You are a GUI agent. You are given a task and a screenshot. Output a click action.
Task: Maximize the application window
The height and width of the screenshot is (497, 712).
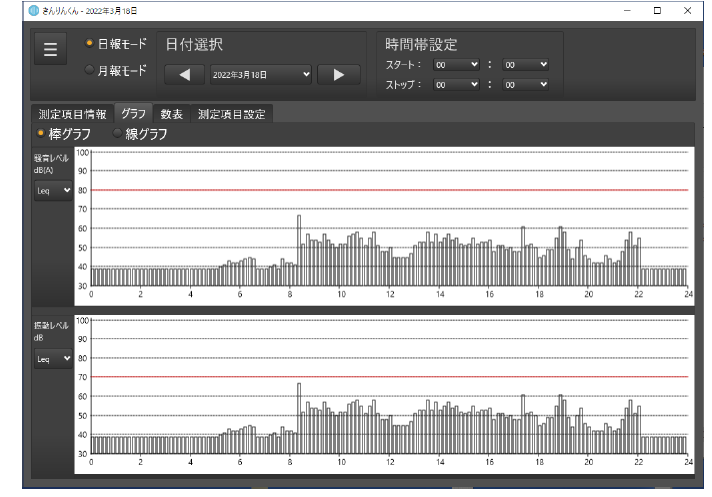(657, 10)
